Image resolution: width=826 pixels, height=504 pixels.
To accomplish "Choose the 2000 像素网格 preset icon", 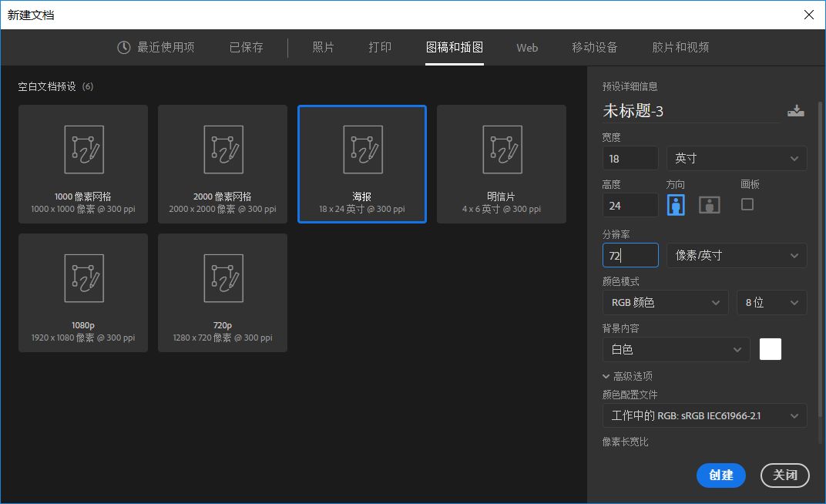I will (x=223, y=149).
